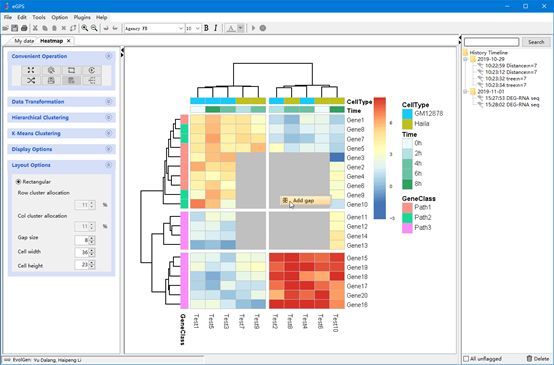Image resolution: width=554 pixels, height=365 pixels.
Task: Choose Add gap in the context menu
Action: [306, 200]
